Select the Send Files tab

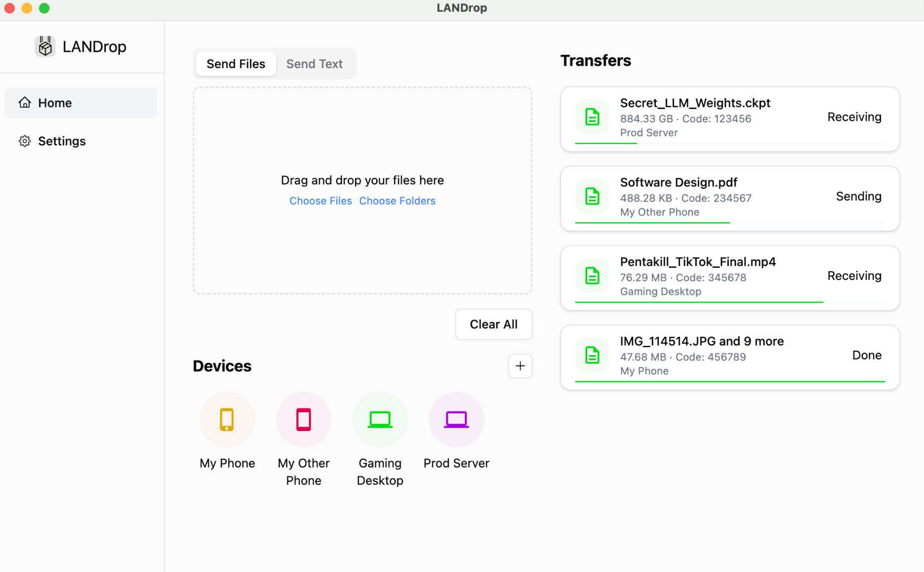click(x=236, y=64)
